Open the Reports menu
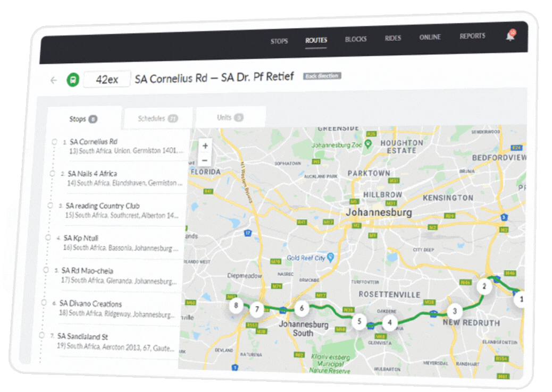The image size is (552, 392). (472, 37)
